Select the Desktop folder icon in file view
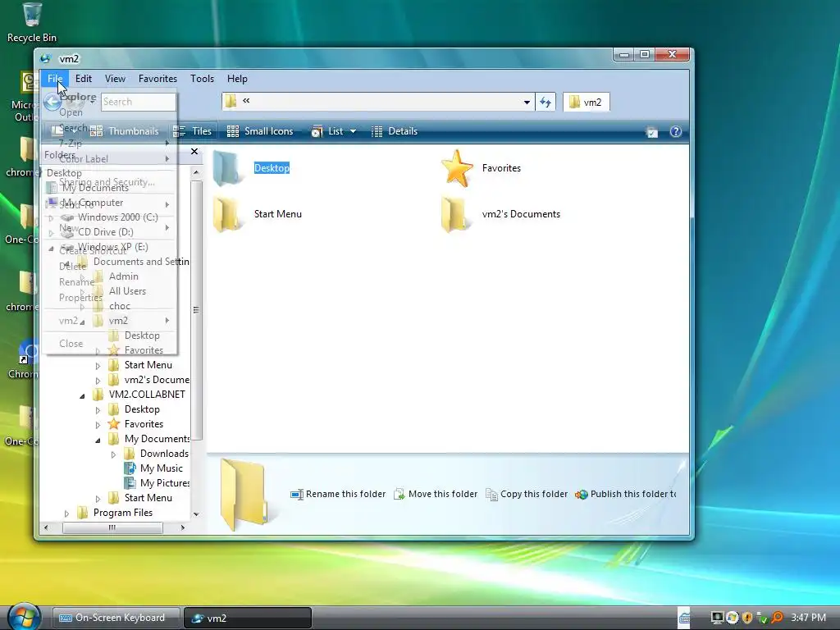The height and width of the screenshot is (630, 840). (x=229, y=168)
